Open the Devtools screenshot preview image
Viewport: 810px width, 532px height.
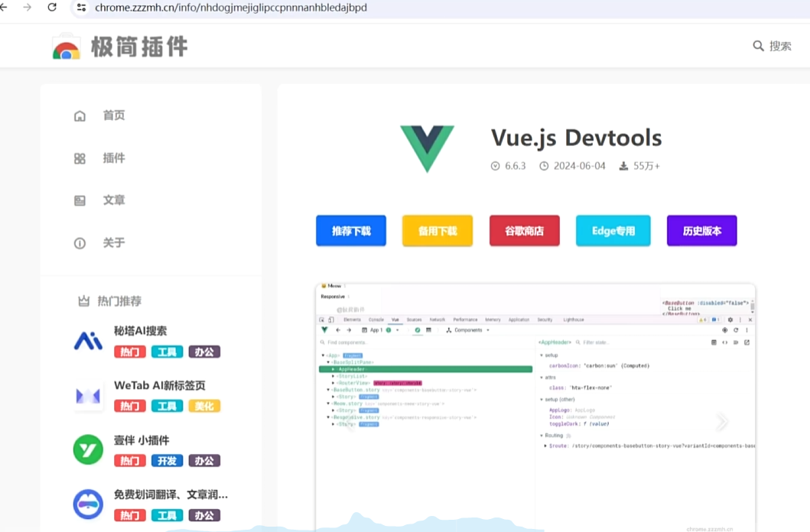(535, 407)
